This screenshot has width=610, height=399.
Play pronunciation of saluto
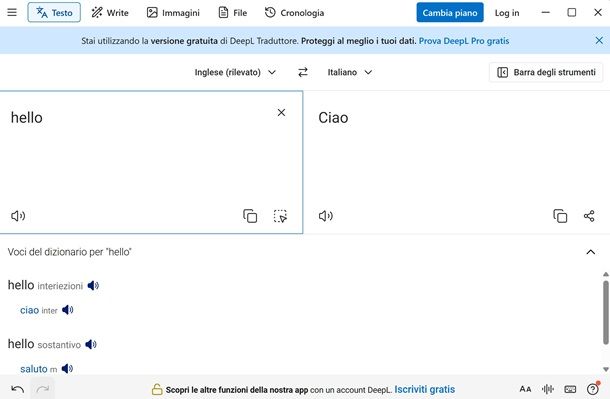[x=67, y=369]
